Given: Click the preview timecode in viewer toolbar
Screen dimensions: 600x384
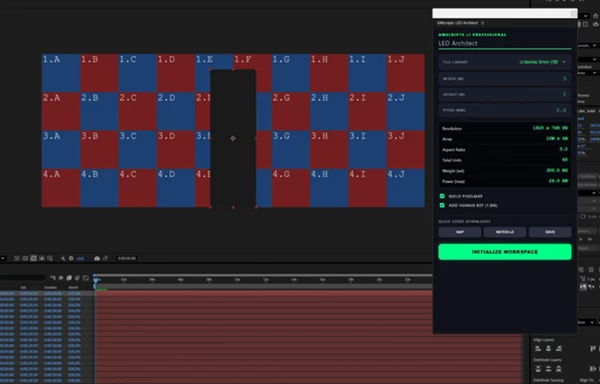Looking at the screenshot, I should point(127,259).
